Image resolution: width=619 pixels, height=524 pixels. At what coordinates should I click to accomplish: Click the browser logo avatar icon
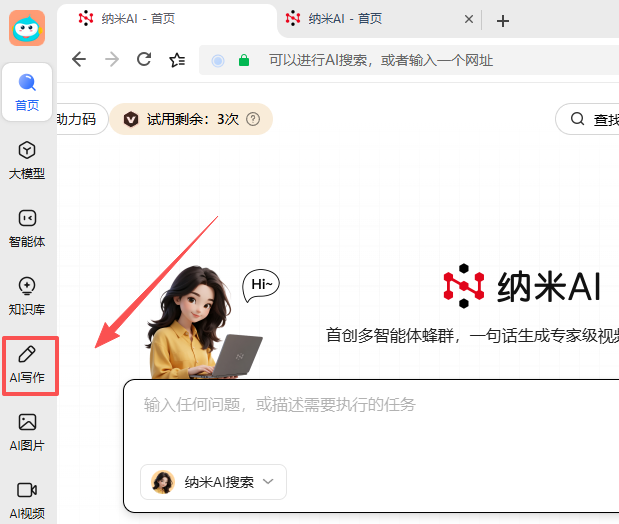pyautogui.click(x=27, y=28)
